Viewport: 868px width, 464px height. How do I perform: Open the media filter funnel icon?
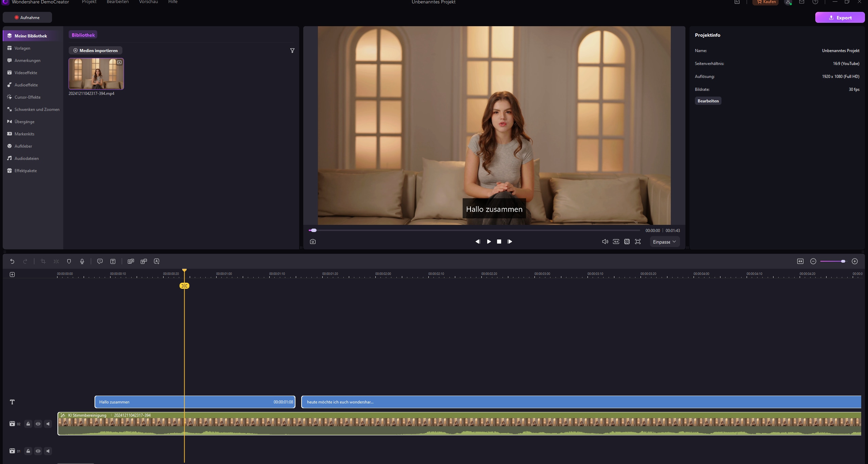pos(292,51)
